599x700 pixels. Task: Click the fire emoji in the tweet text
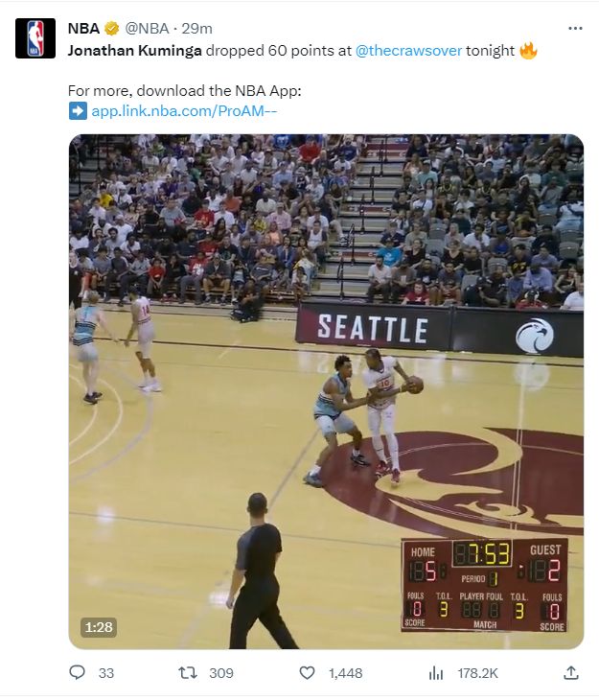tap(528, 51)
